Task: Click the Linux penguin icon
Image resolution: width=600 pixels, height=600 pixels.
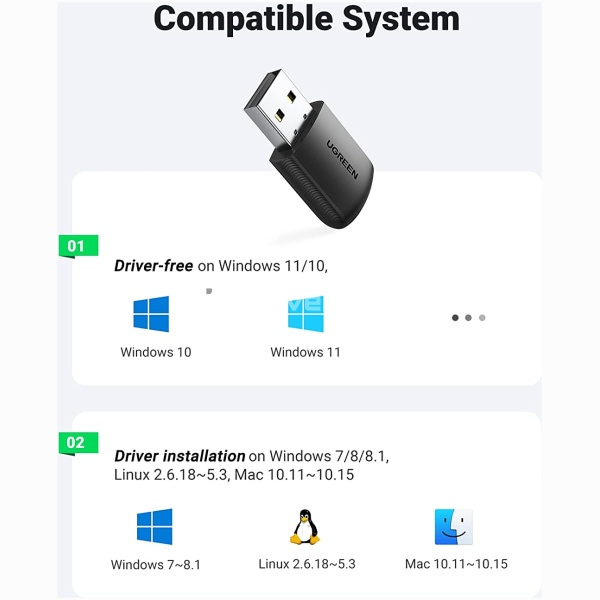Action: [305, 527]
